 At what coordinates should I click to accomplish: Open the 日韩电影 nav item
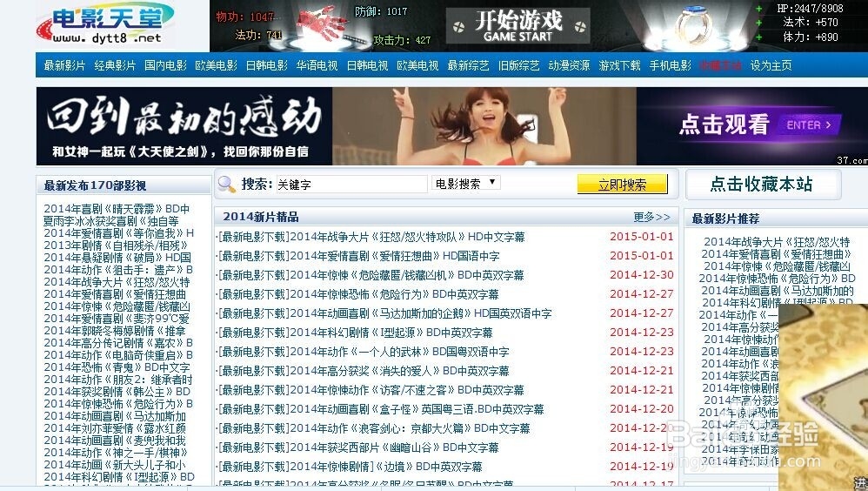267,65
